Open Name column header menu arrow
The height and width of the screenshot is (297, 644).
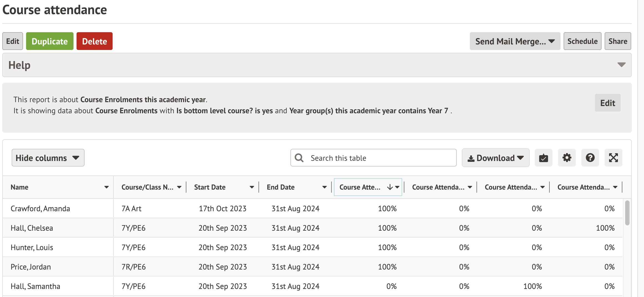(x=106, y=187)
